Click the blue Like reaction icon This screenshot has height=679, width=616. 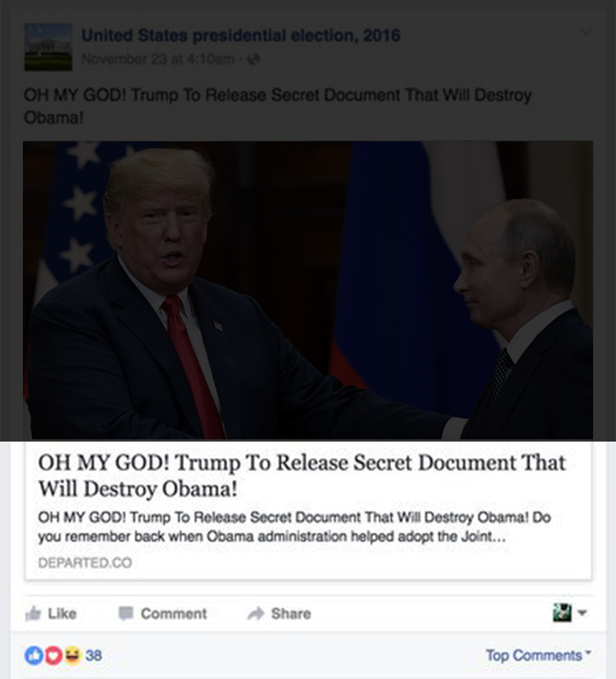[x=33, y=655]
